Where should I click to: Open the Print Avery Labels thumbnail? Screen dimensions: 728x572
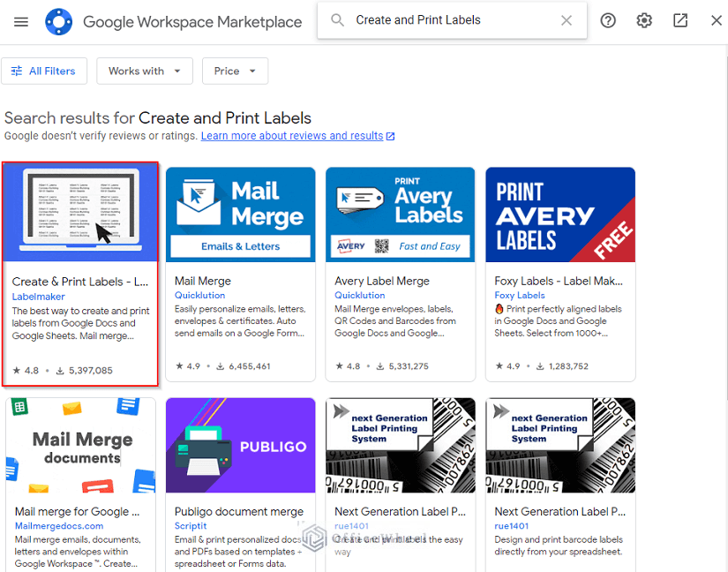tap(401, 214)
